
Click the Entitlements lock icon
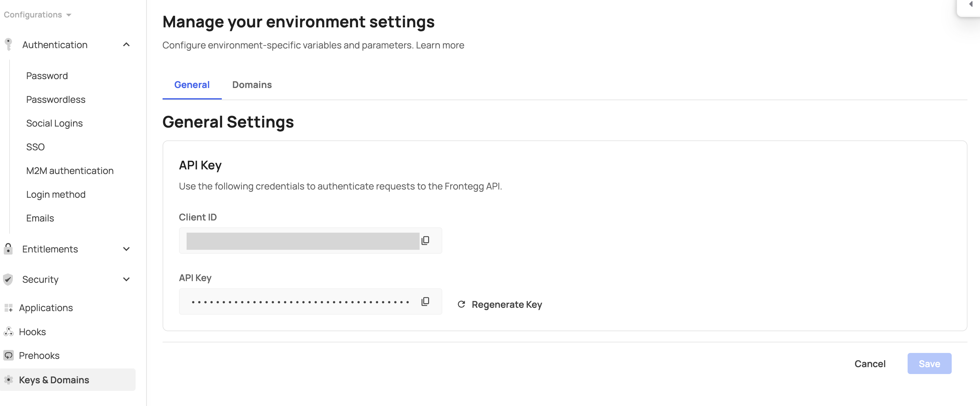[8, 249]
